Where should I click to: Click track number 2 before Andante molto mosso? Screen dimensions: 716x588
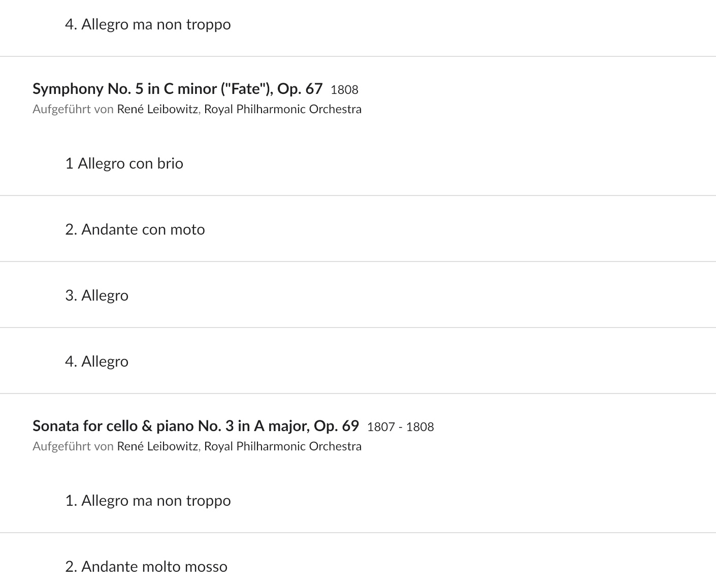[x=71, y=567]
